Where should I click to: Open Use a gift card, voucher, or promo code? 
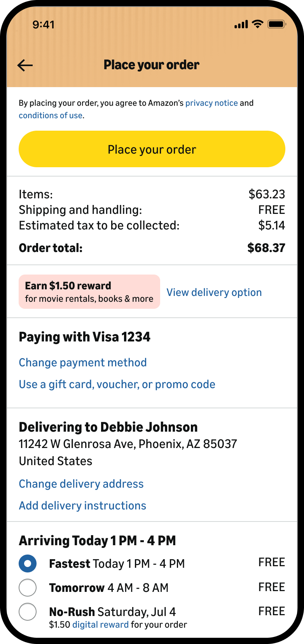(117, 384)
